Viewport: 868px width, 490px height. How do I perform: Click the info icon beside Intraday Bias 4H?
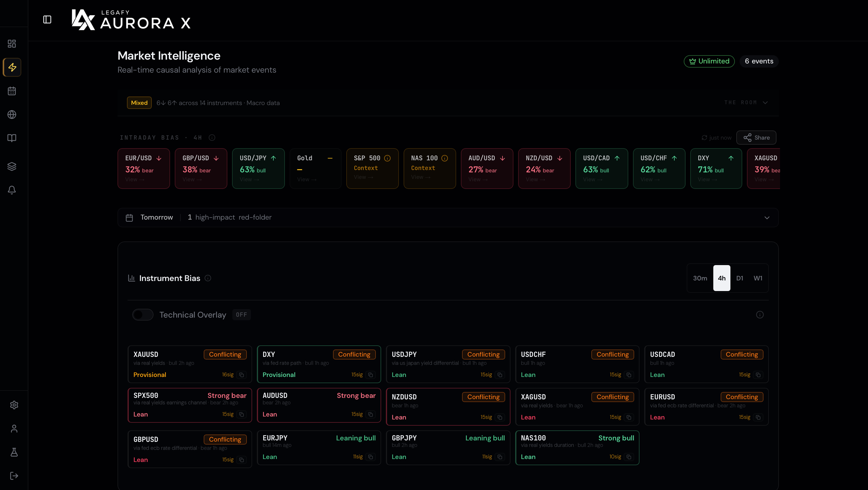212,138
